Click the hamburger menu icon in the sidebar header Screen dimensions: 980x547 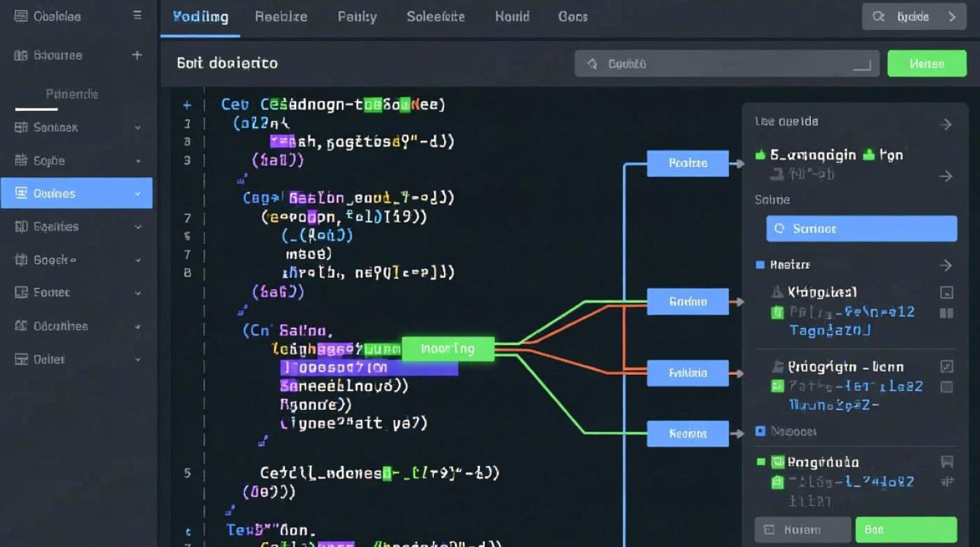137,15
